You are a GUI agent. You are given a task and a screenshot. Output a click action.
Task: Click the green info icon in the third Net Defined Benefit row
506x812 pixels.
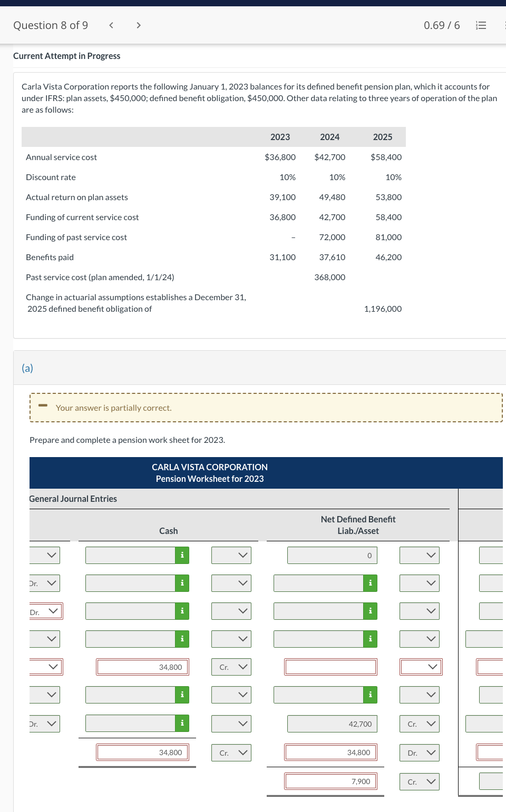click(369, 611)
